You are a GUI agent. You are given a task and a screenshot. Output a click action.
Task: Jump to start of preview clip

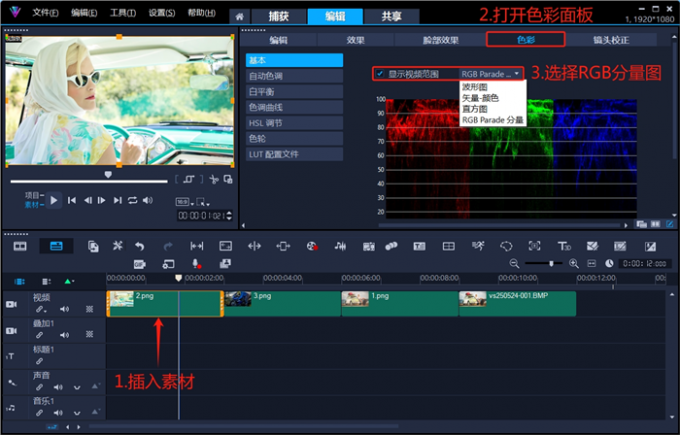[72, 200]
